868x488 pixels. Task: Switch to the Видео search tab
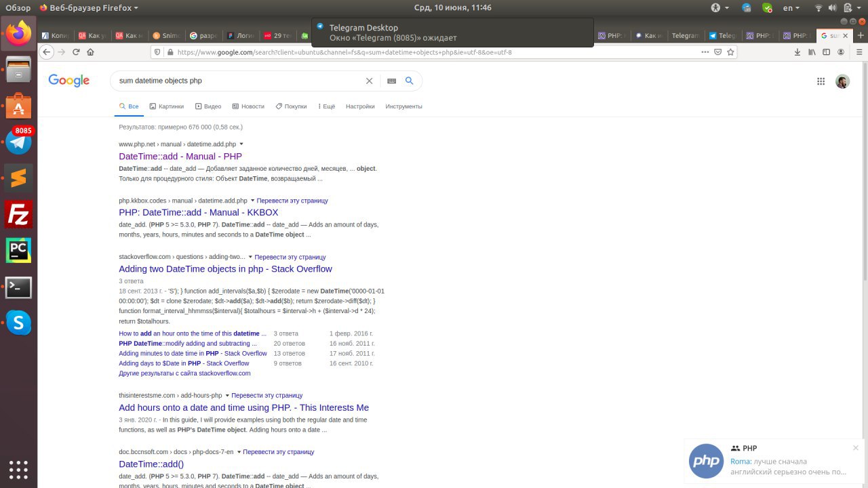208,106
